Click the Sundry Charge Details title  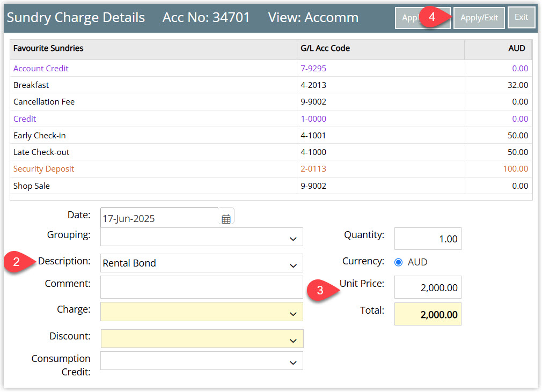pyautogui.click(x=76, y=17)
